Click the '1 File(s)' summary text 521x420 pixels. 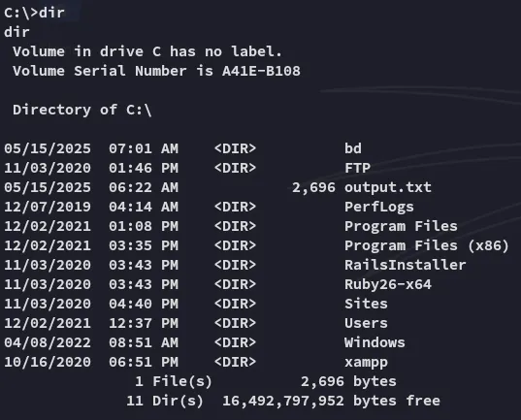(173, 381)
